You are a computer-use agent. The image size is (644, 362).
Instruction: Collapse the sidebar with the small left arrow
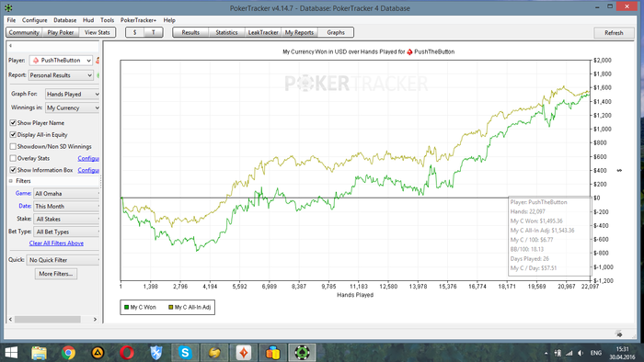pyautogui.click(x=10, y=46)
